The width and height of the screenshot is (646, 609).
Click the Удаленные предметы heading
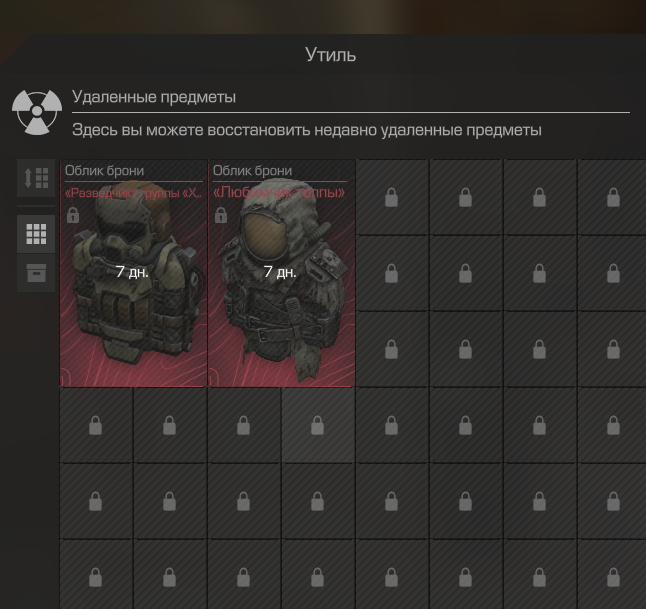click(154, 97)
